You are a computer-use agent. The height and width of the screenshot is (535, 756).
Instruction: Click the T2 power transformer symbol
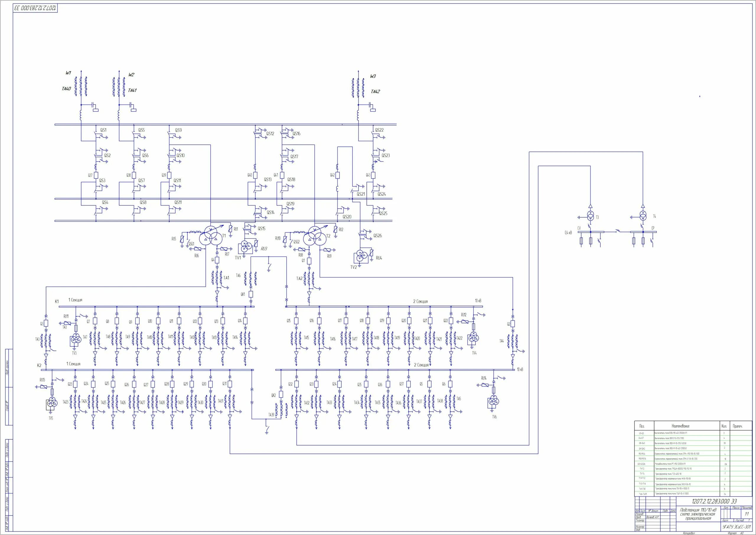click(x=315, y=236)
